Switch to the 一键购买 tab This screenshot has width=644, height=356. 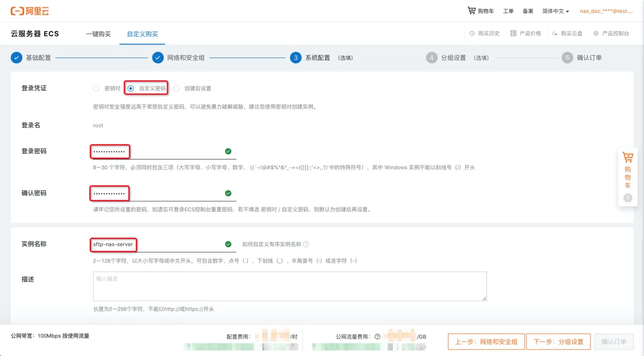(98, 34)
